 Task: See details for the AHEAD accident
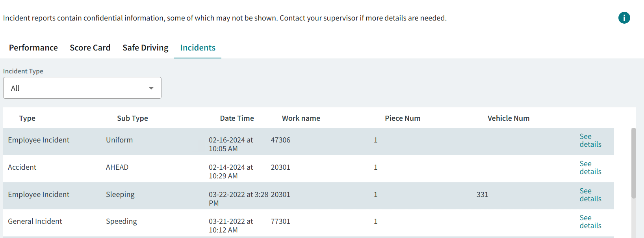(x=590, y=168)
